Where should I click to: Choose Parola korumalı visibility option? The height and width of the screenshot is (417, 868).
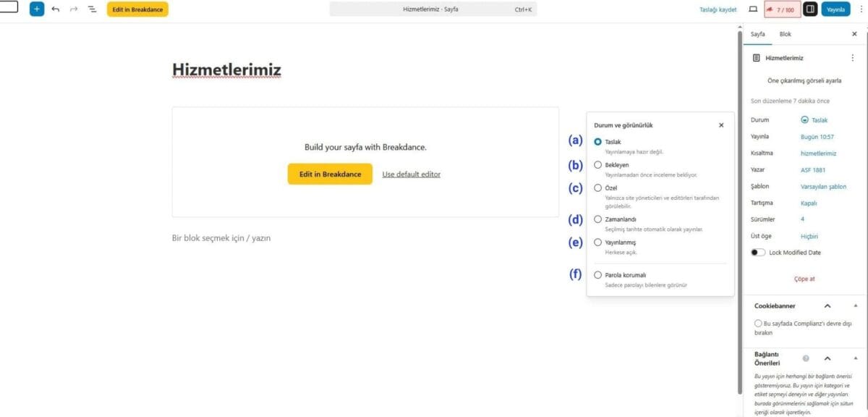tap(597, 274)
